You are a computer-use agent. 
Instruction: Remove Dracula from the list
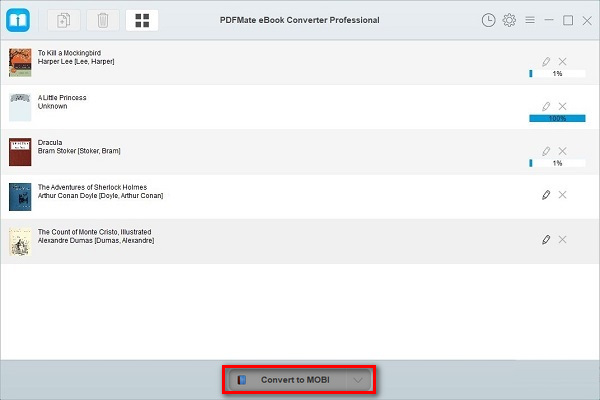562,151
